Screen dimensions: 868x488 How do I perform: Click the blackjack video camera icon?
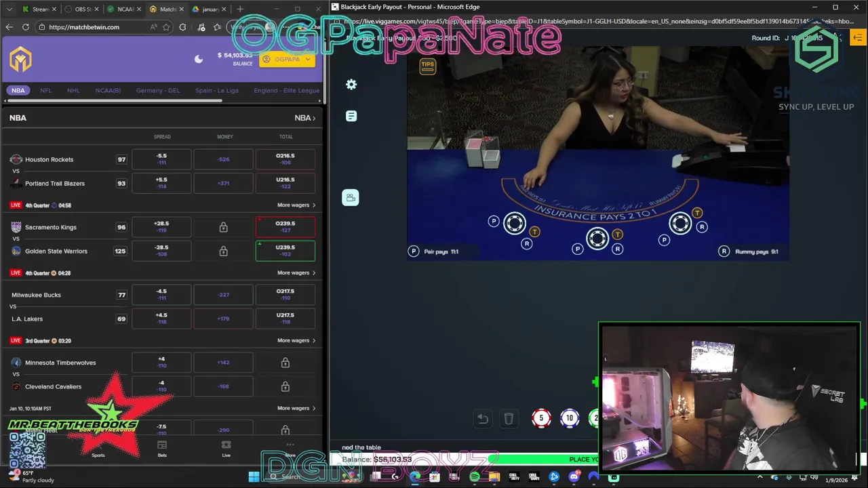(x=351, y=198)
